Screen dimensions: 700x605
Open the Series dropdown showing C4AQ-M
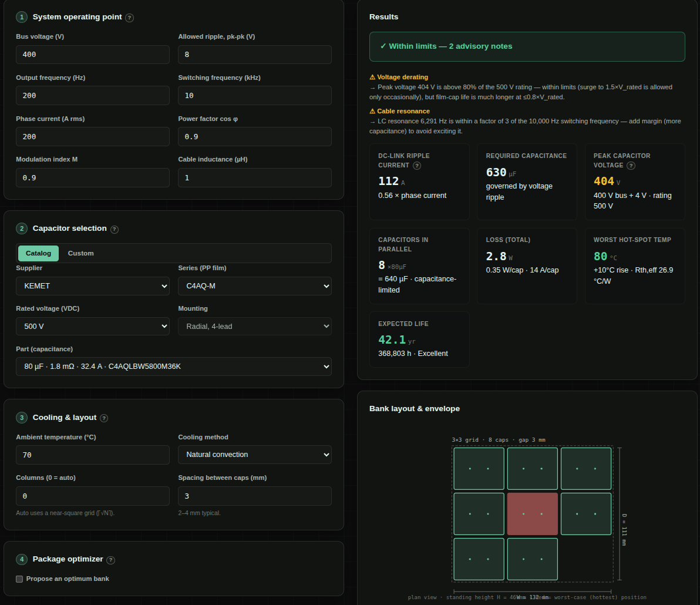255,285
